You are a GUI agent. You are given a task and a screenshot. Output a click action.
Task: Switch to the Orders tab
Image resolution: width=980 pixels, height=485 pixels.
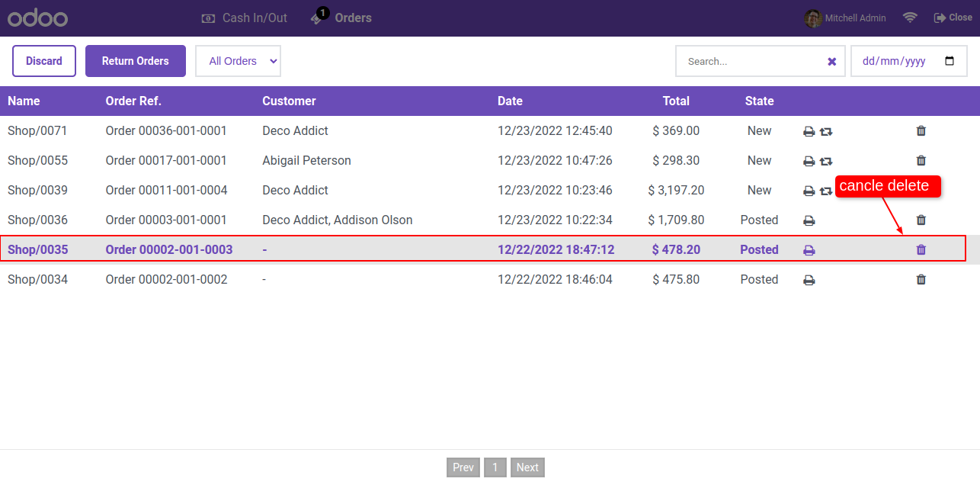pyautogui.click(x=341, y=18)
